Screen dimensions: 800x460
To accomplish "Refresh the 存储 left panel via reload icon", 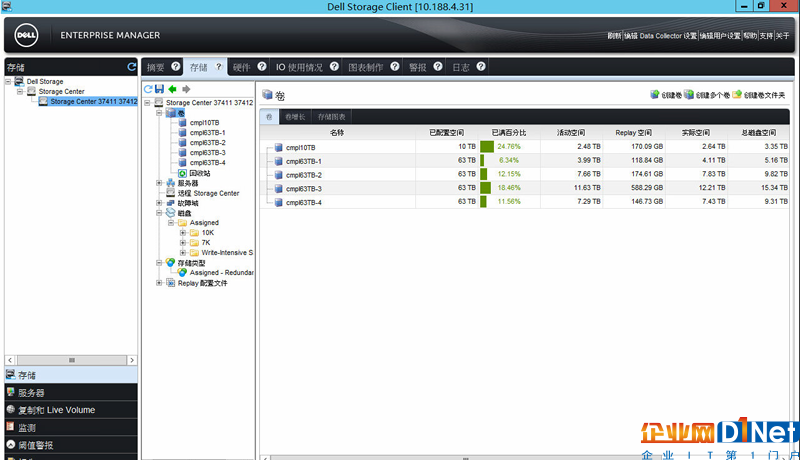I will point(132,67).
